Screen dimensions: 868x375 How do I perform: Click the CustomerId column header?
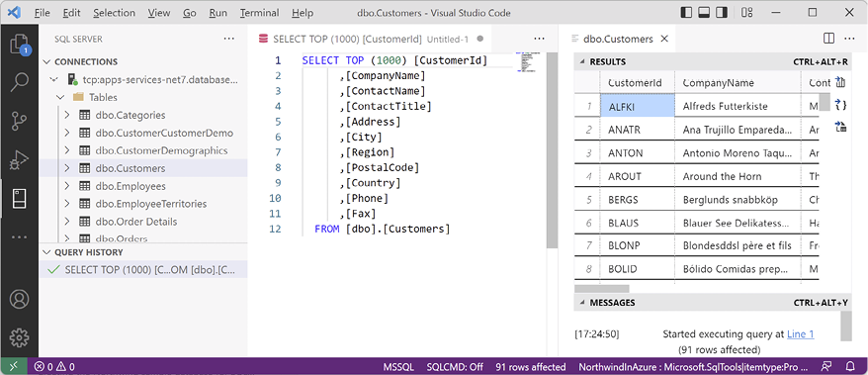tap(638, 82)
